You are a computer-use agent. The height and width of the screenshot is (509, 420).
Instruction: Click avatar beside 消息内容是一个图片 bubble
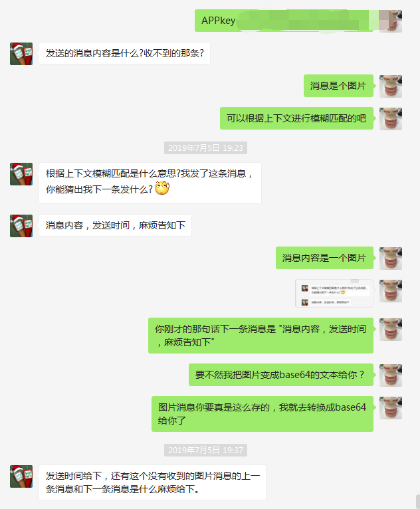click(391, 258)
